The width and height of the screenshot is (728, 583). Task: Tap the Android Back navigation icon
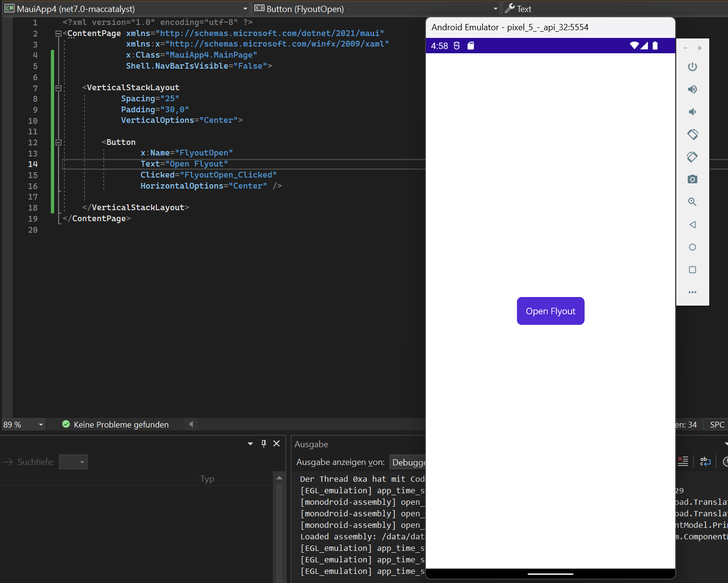693,224
